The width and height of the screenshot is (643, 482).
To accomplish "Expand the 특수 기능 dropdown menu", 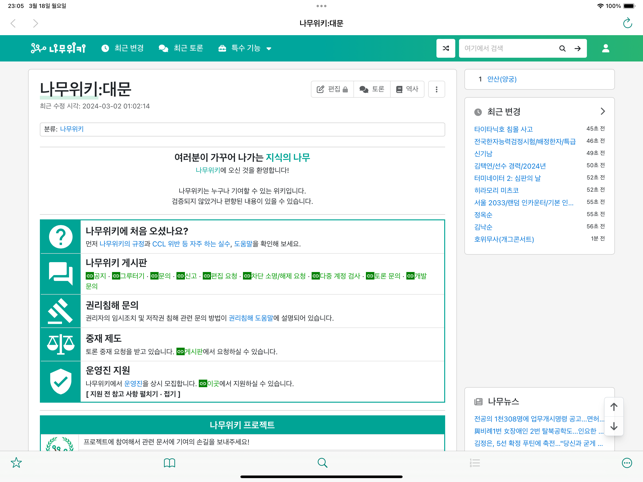I will pyautogui.click(x=244, y=48).
